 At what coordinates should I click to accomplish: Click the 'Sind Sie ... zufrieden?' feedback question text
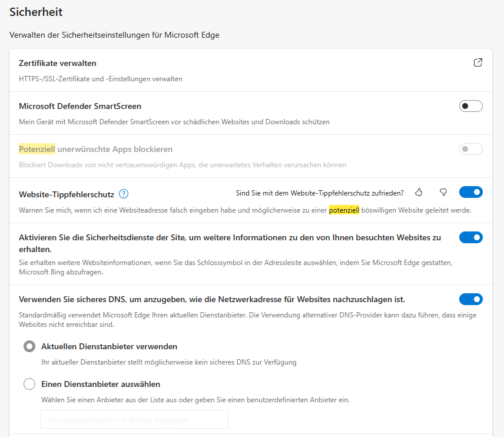coord(320,193)
